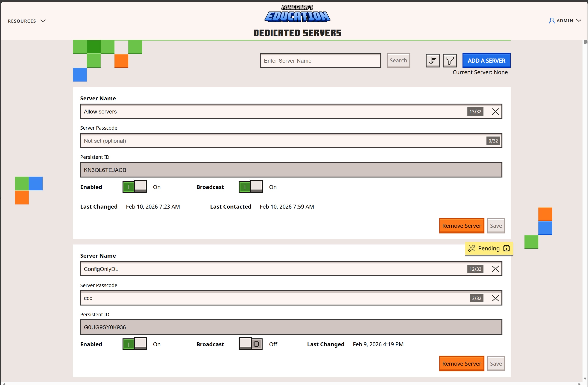588x387 pixels.
Task: Click the Add A Server button
Action: pos(486,61)
